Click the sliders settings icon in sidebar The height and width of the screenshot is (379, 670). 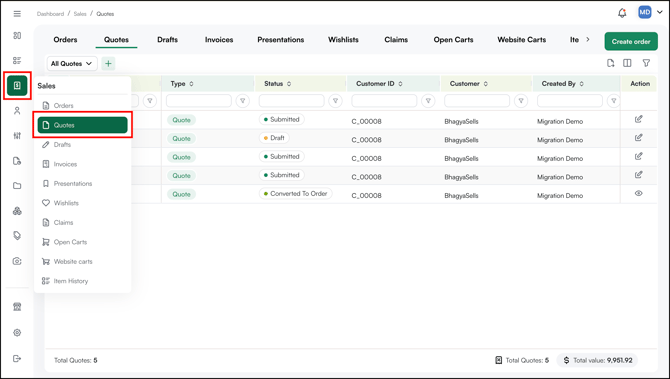point(17,135)
